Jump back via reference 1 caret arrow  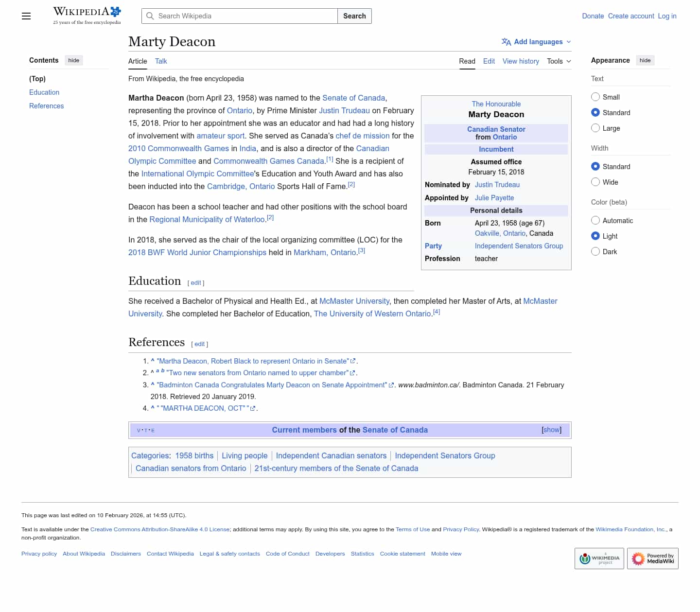click(x=153, y=361)
